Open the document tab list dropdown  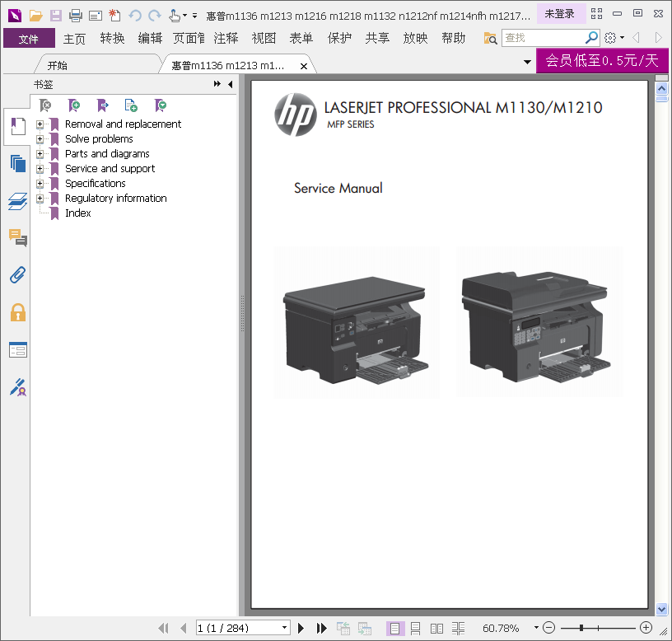(528, 62)
